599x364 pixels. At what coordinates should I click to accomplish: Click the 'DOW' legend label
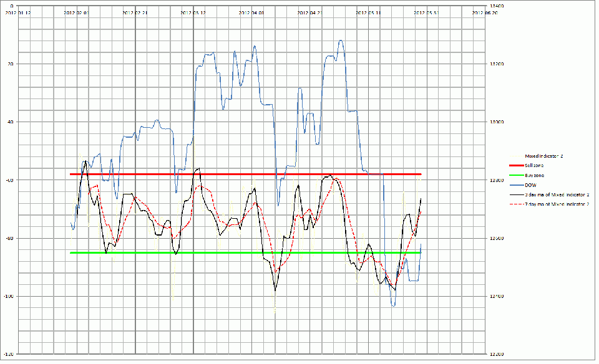tap(530, 185)
